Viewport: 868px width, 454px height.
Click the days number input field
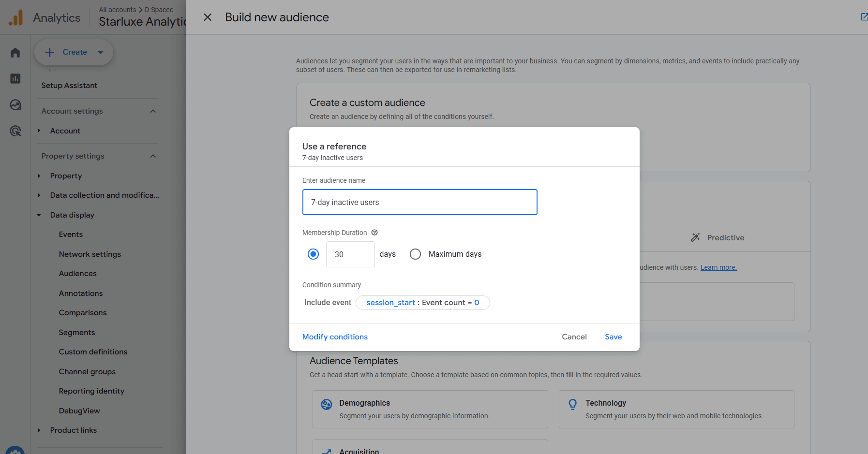point(350,254)
